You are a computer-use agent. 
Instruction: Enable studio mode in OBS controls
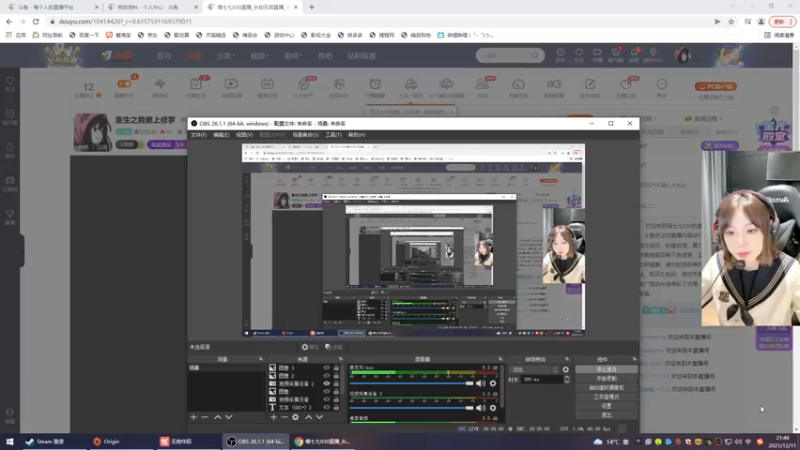pyautogui.click(x=606, y=397)
